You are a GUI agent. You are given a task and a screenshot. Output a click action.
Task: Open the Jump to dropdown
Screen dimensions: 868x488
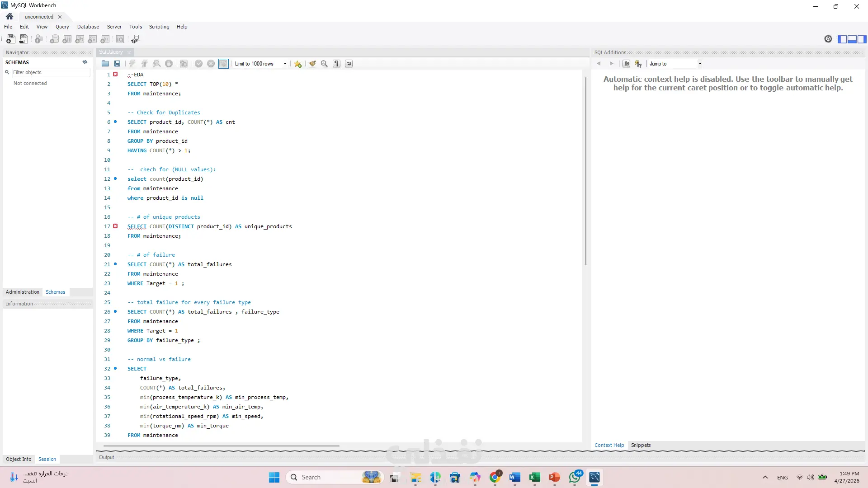coord(675,64)
